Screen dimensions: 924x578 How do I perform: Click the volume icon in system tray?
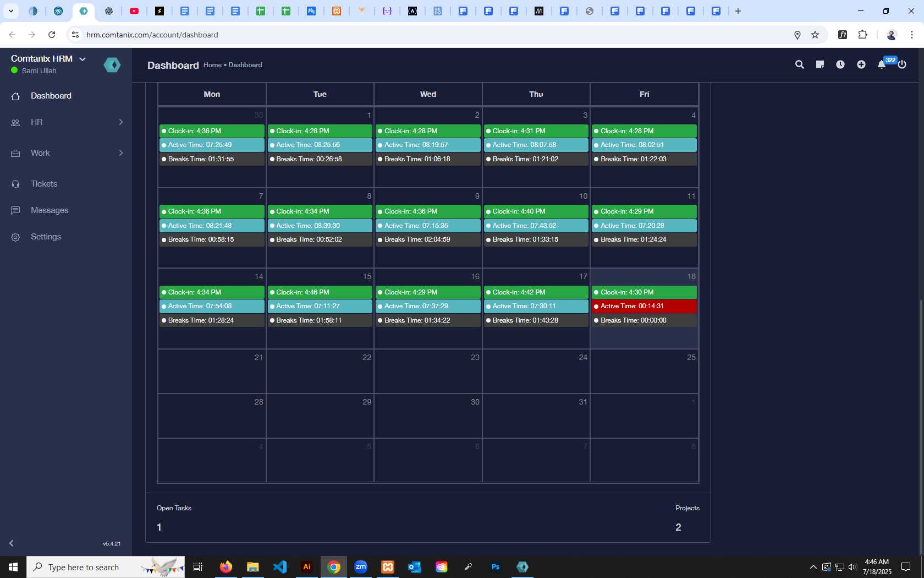point(853,567)
